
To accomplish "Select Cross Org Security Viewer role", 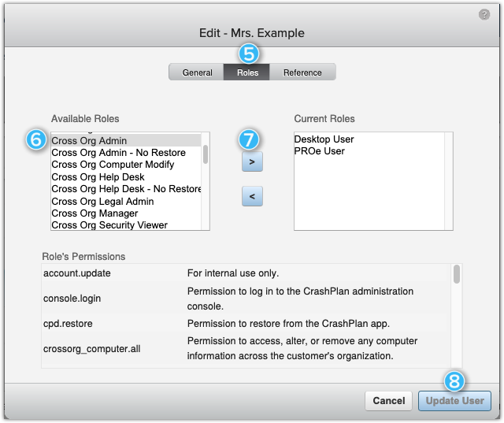I will click(126, 224).
